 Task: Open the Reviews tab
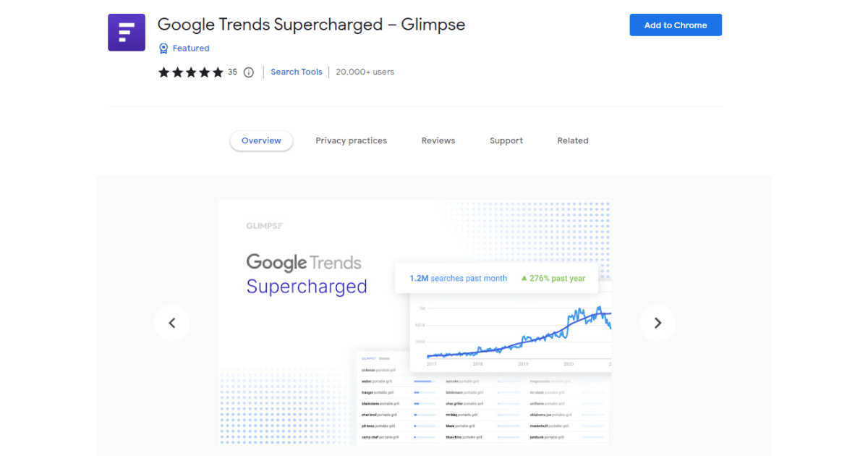point(438,141)
